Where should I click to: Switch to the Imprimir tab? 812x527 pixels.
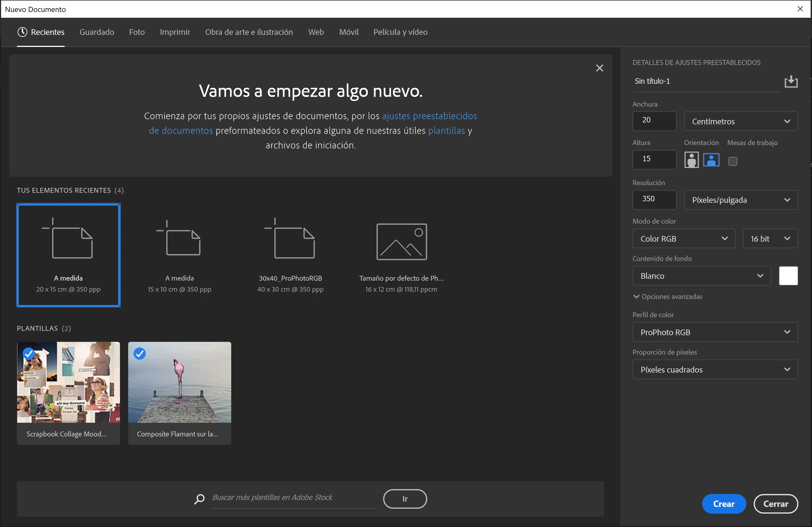pos(175,32)
